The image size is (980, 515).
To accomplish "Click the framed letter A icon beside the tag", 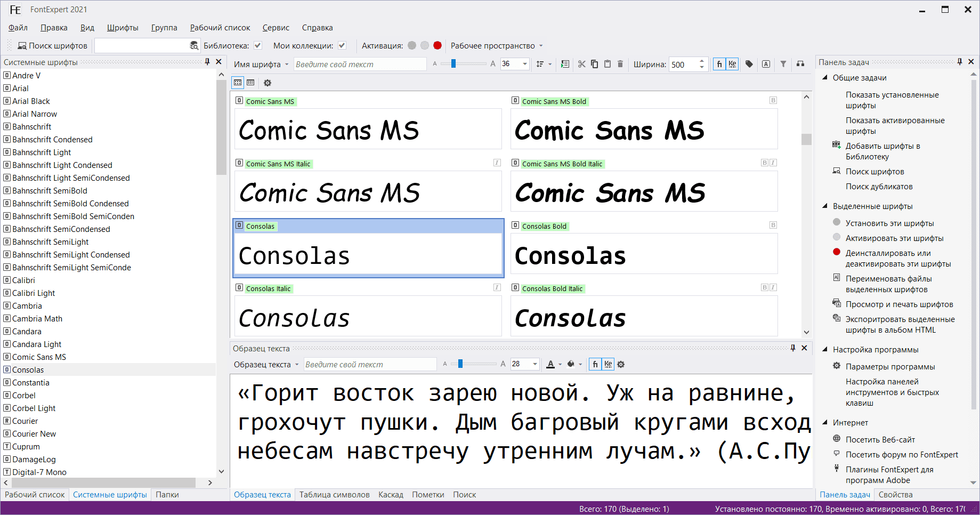I will [x=766, y=64].
